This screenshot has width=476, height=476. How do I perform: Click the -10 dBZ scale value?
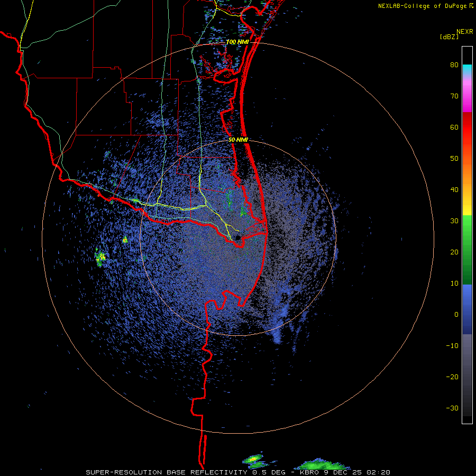tap(452, 346)
